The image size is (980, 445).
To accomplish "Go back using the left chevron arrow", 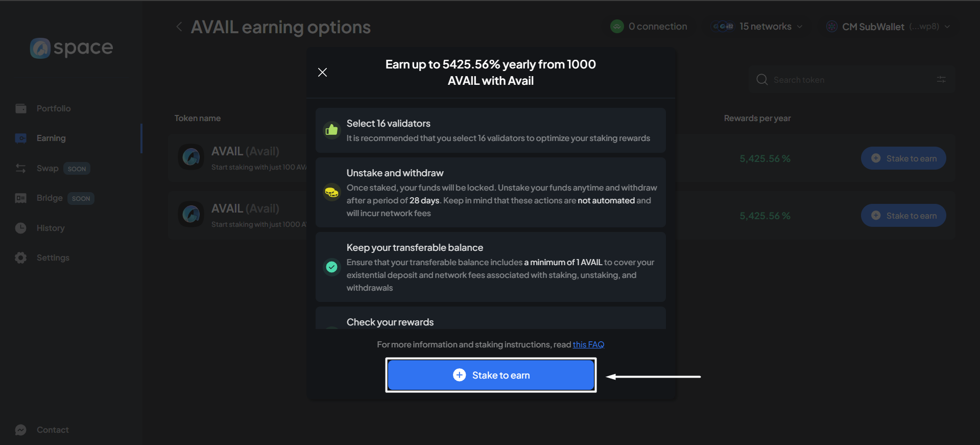I will click(179, 27).
